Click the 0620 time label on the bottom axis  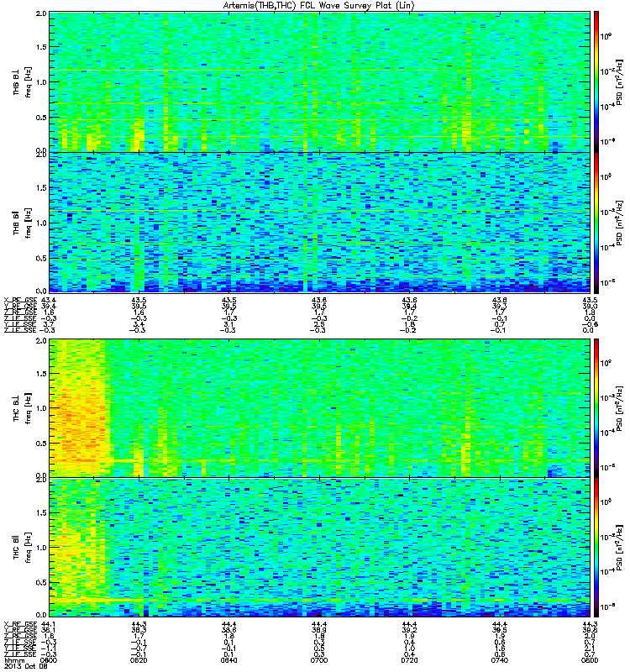pyautogui.click(x=139, y=660)
